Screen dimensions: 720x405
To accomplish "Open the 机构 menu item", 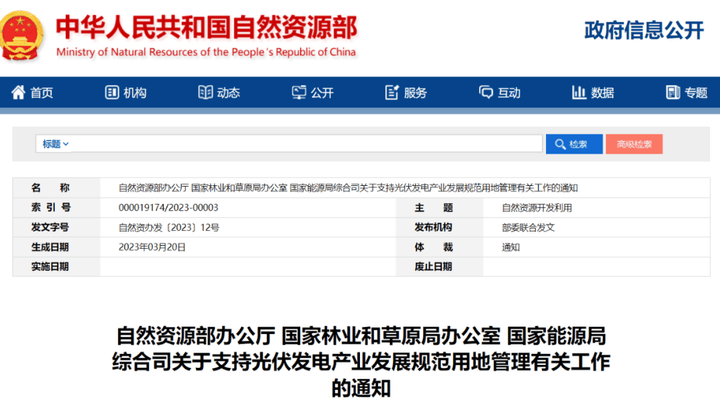I will click(x=126, y=93).
